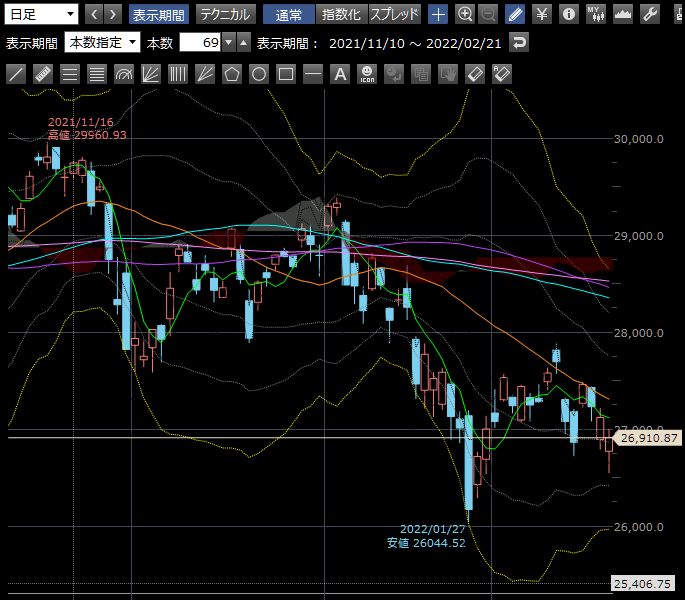Click the bar count field showing 69
This screenshot has width=685, height=600.
(199, 43)
